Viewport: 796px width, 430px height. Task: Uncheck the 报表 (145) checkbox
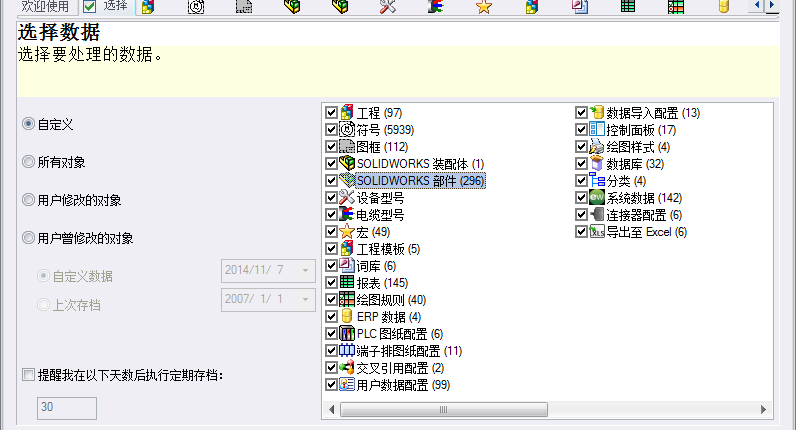[x=331, y=283]
